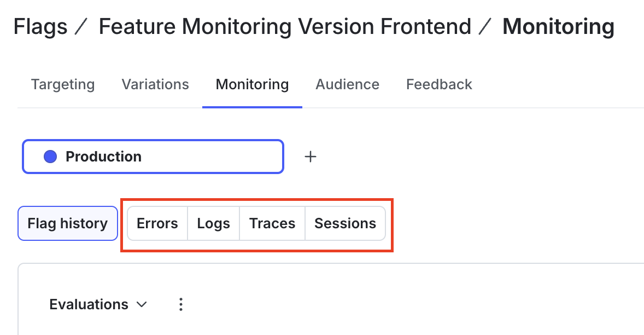Toggle the Errors segment in the highlighted group
This screenshot has height=335, width=644.
point(157,223)
